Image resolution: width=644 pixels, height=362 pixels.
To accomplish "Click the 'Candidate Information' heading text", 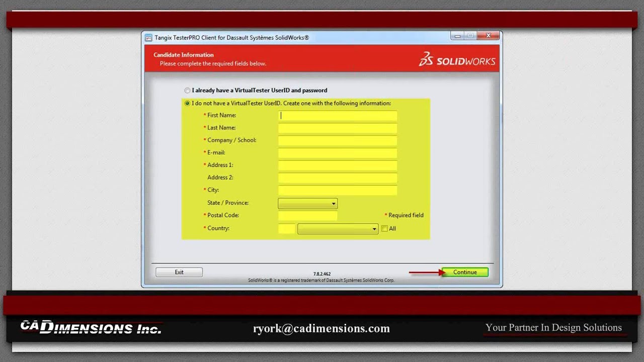I will [x=184, y=55].
